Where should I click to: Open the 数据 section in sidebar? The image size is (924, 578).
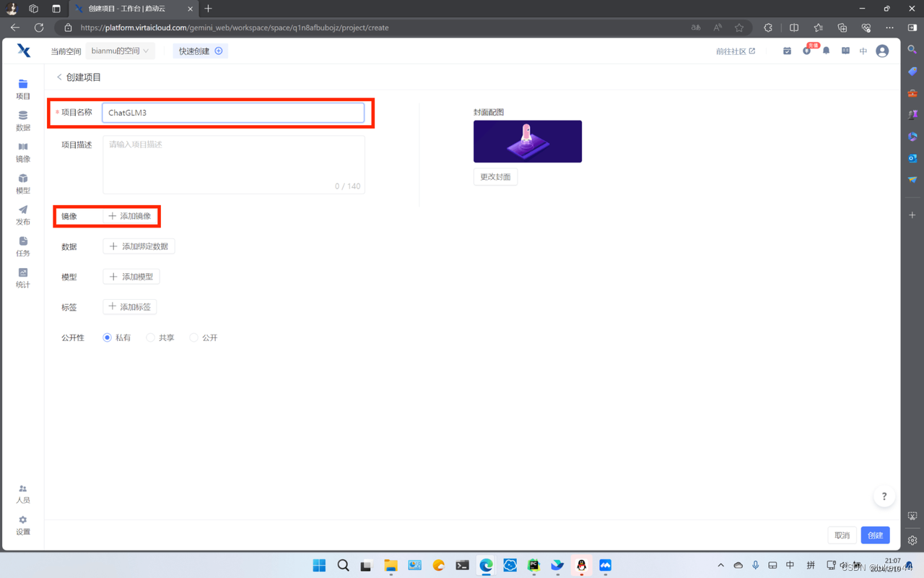[23, 121]
